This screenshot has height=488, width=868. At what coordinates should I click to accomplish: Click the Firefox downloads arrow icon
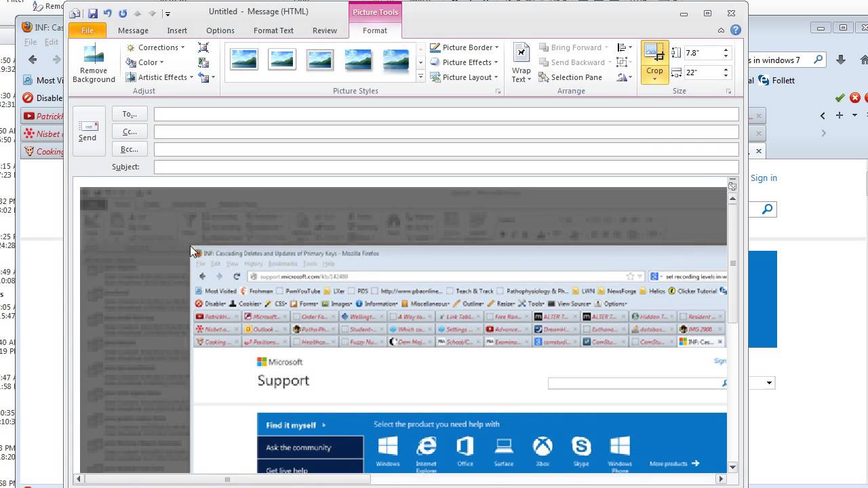point(841,60)
